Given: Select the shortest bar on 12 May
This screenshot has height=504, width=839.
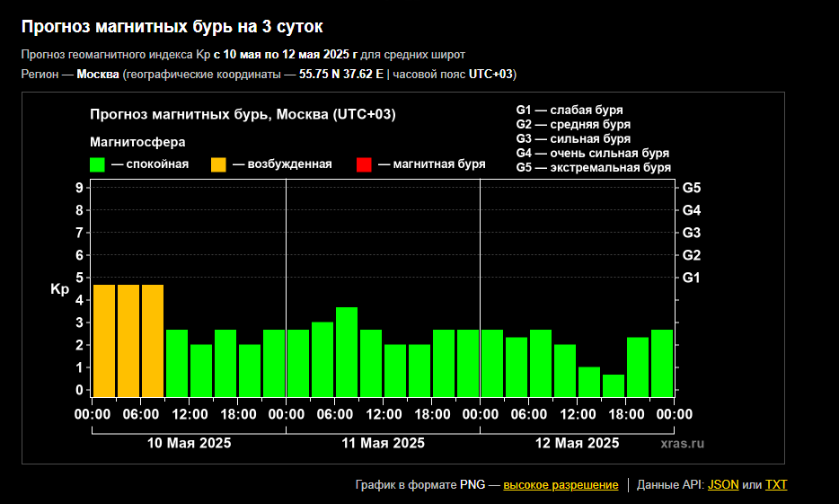Looking at the screenshot, I should pyautogui.click(x=614, y=385).
